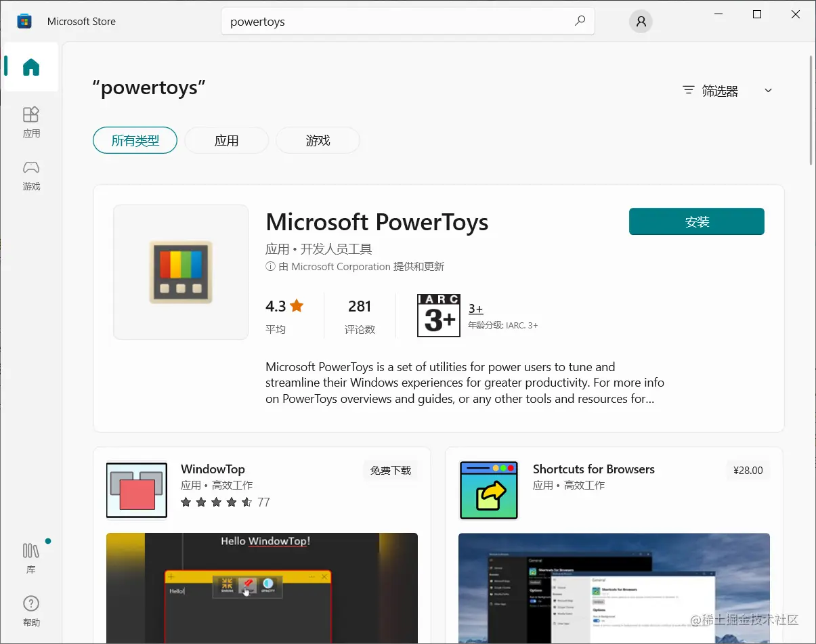
Task: Open the 应用 section in sidebar
Action: (x=31, y=122)
